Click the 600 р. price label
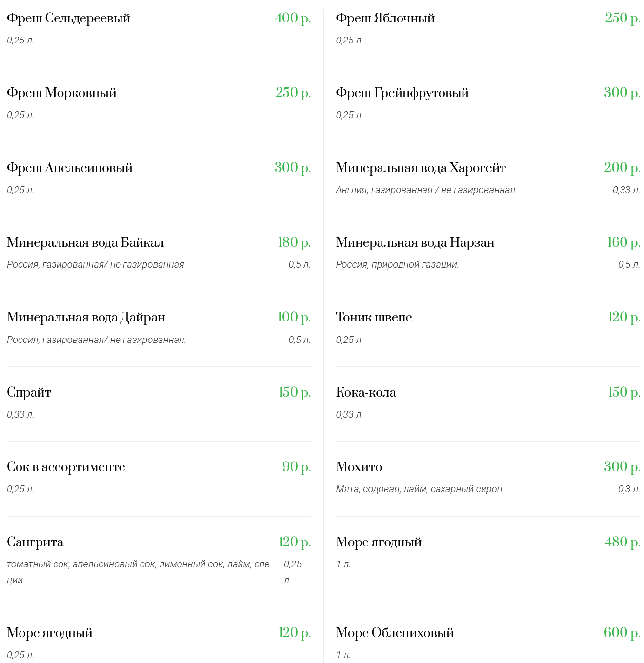The height and width of the screenshot is (663, 644). tap(622, 633)
